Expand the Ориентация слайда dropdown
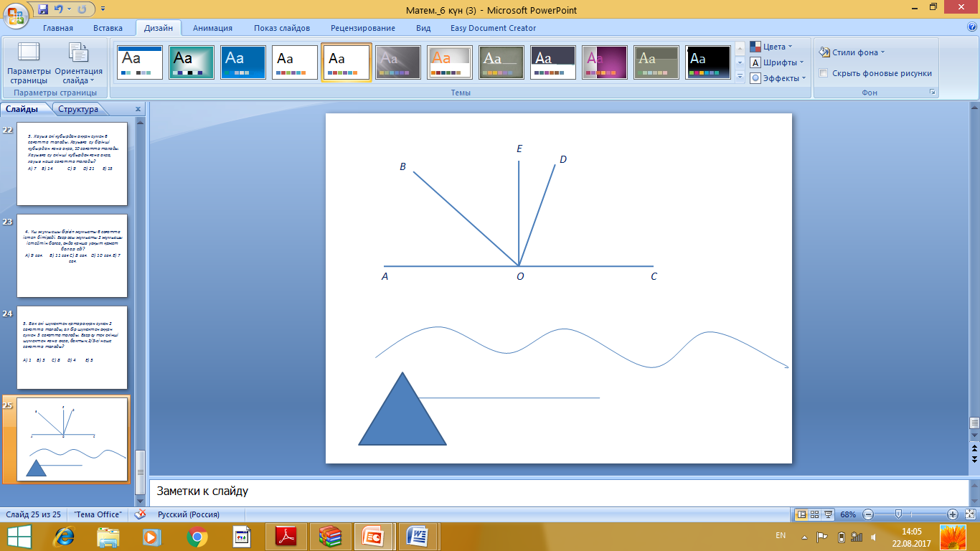The height and width of the screenshot is (551, 980). [79, 64]
